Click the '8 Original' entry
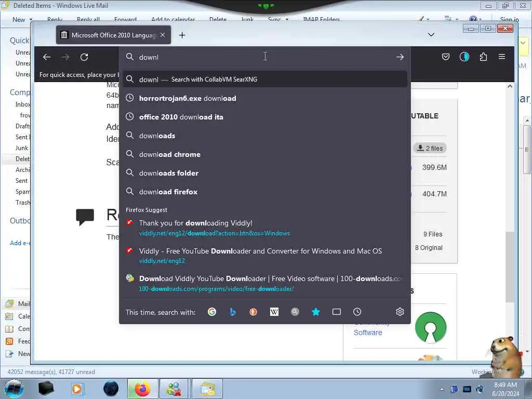Screen dimensions: 532x399 tap(429, 248)
